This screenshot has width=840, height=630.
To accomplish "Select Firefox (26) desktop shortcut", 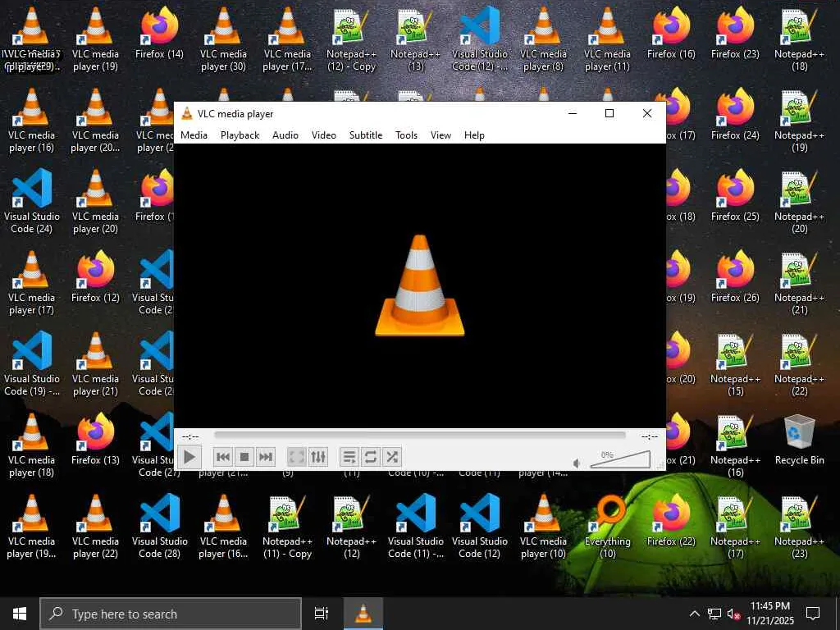I will click(x=735, y=277).
